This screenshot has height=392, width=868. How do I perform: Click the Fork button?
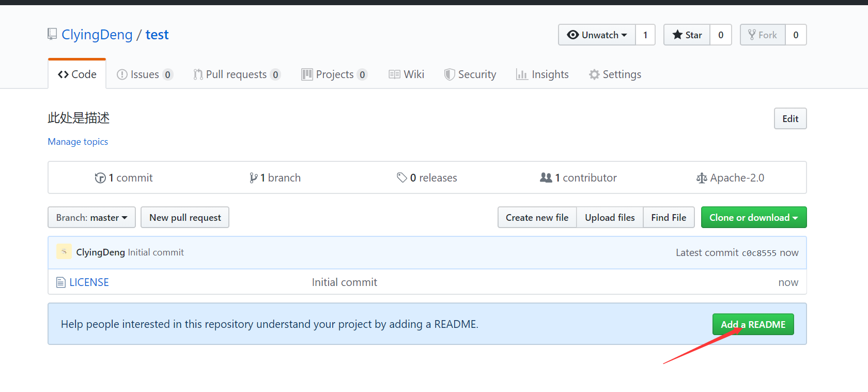click(763, 35)
